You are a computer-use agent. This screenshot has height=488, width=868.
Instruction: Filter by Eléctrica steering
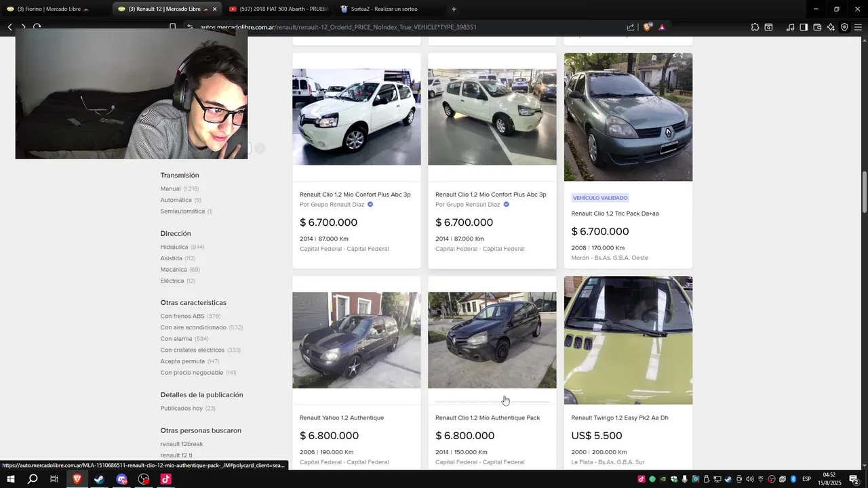tap(172, 281)
